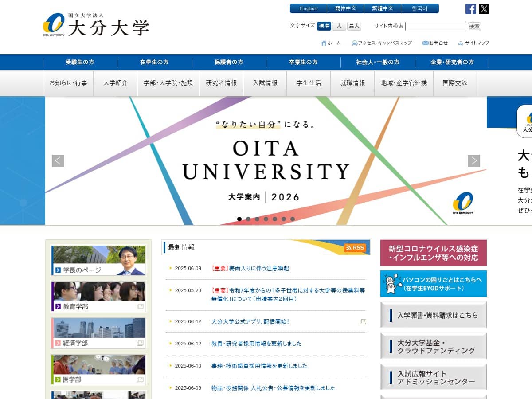The image size is (532, 399).
Task: Open 社会人・一般の方 menu
Action: 378,62
